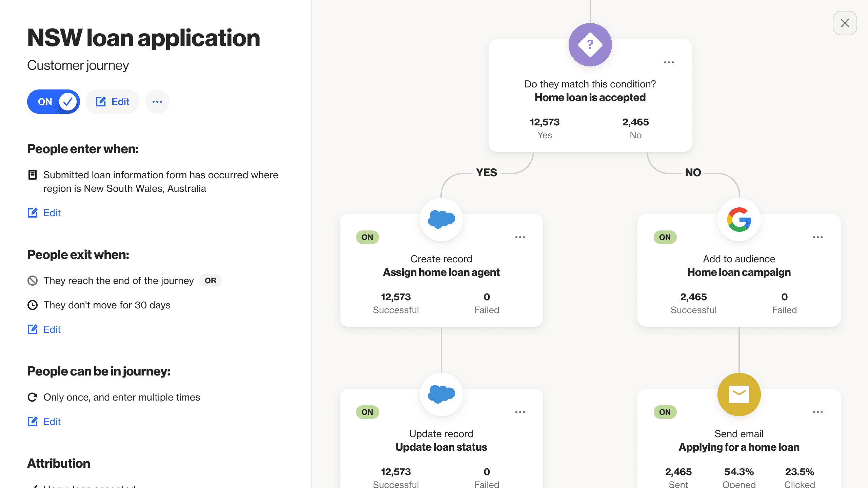Open options menu on Update loan status card
The width and height of the screenshot is (868, 488).
point(520,412)
